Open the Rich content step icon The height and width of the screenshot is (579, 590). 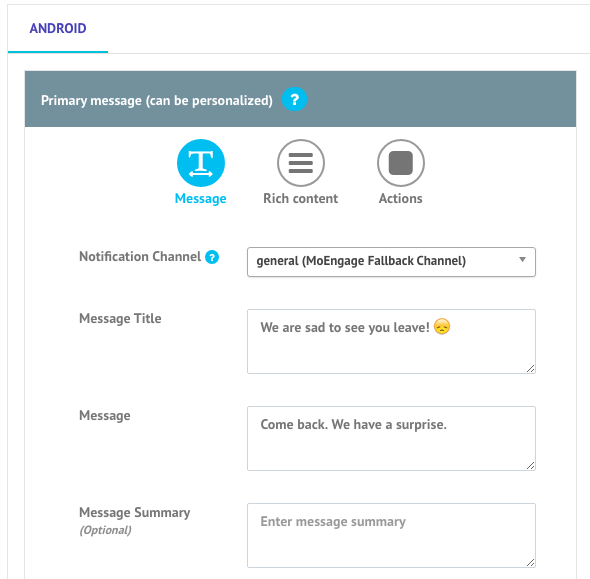301,163
